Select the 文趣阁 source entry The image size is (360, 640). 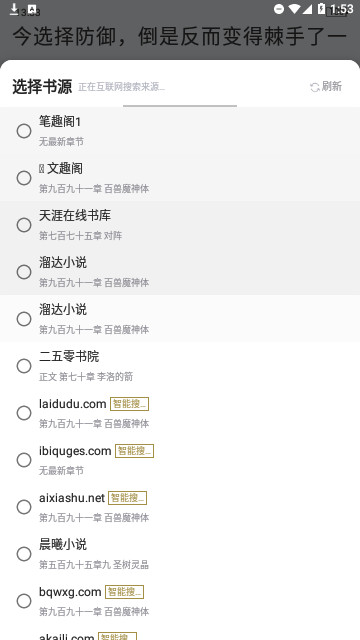[x=180, y=178]
